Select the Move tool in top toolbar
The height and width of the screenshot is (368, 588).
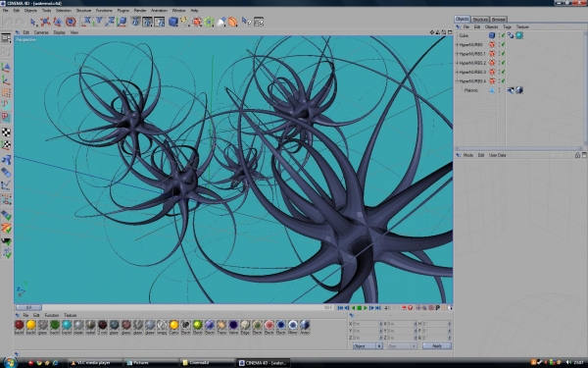tap(45, 22)
